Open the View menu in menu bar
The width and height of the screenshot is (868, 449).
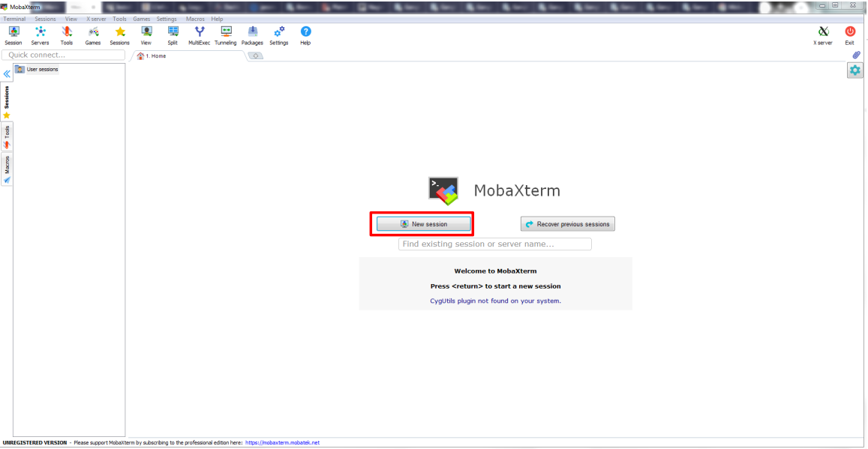[x=71, y=19]
